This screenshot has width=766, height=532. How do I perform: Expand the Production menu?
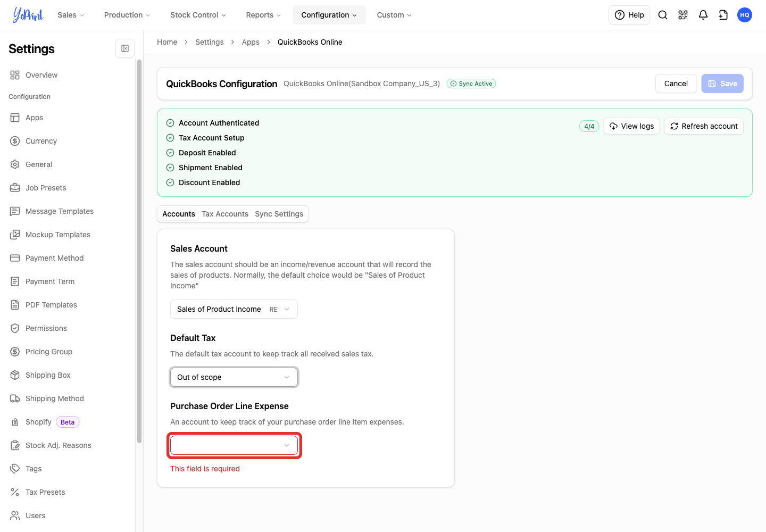pyautogui.click(x=127, y=15)
